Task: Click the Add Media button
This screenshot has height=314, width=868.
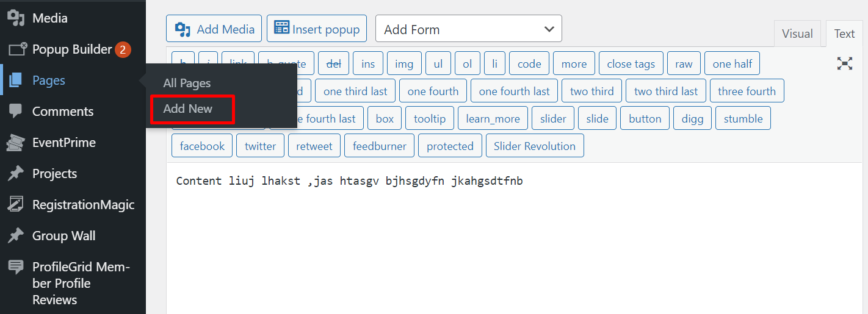Action: (214, 29)
